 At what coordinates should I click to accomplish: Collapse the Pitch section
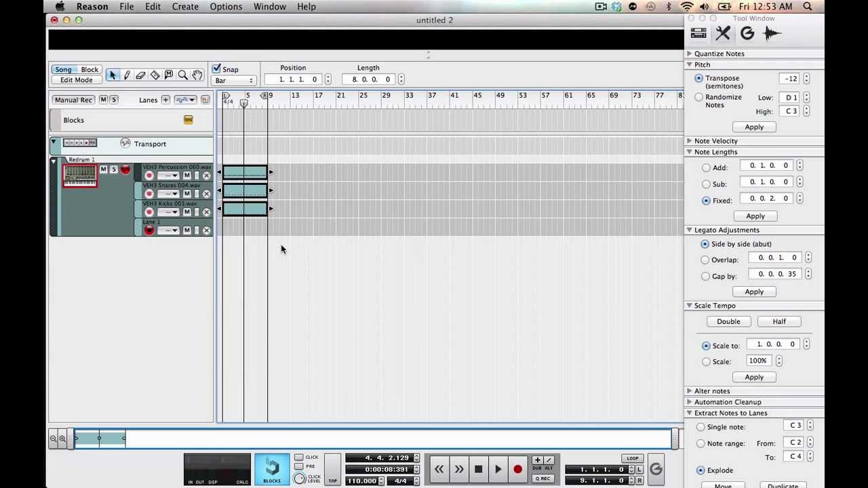tap(689, 64)
